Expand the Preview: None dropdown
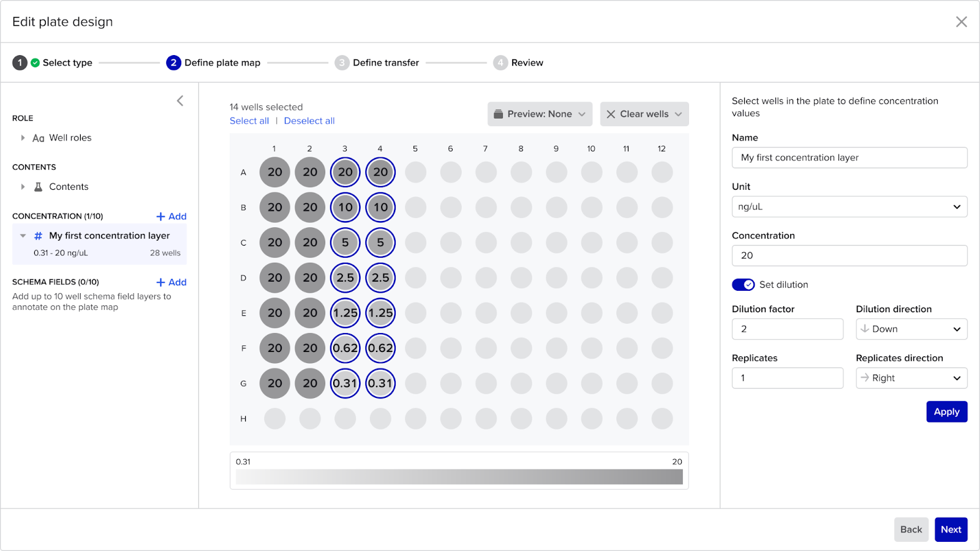 tap(540, 114)
